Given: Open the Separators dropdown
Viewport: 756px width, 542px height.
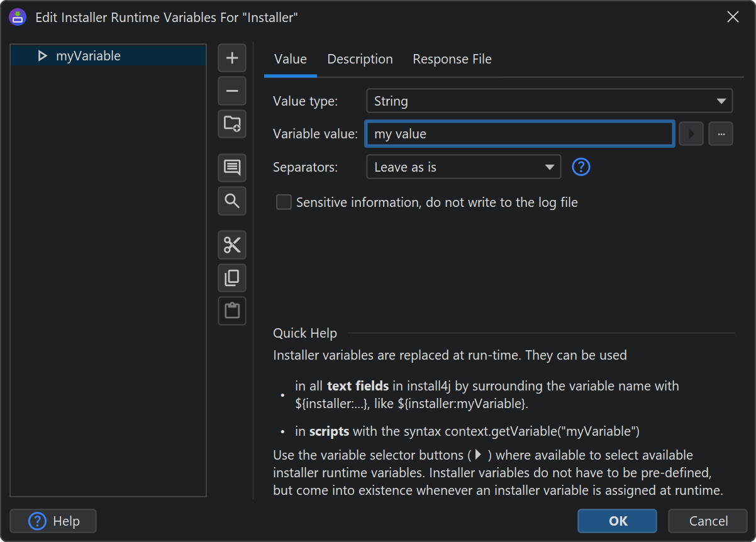Looking at the screenshot, I should [x=463, y=167].
